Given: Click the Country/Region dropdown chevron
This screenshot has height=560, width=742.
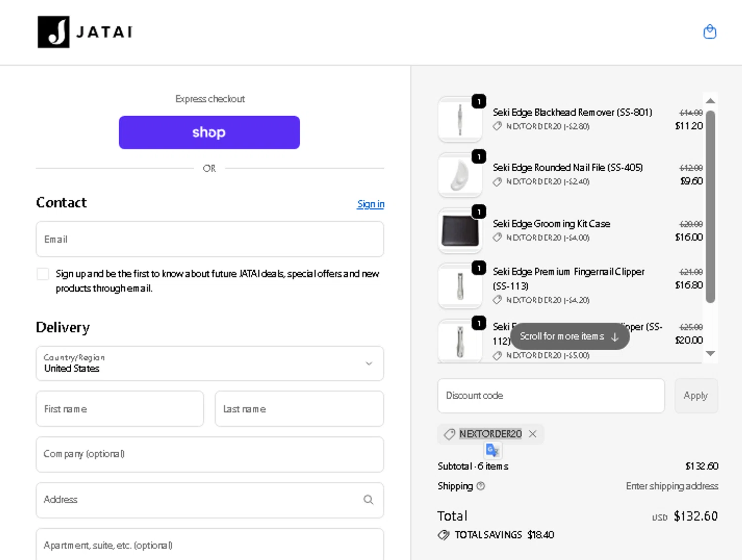Looking at the screenshot, I should pyautogui.click(x=369, y=364).
